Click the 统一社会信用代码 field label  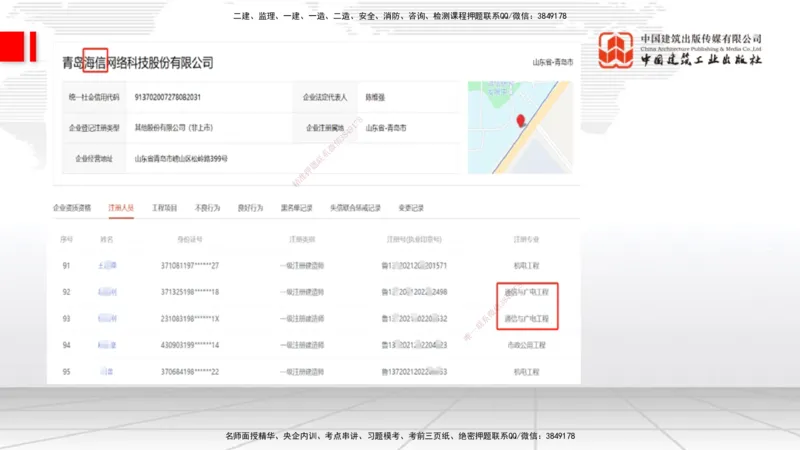pyautogui.click(x=94, y=97)
